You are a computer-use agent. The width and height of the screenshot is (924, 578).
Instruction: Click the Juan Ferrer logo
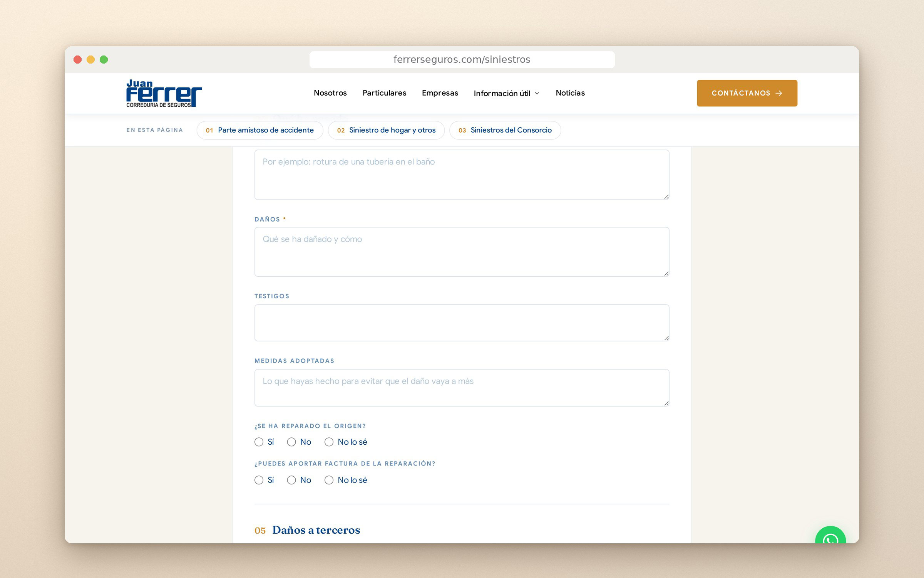coord(164,93)
